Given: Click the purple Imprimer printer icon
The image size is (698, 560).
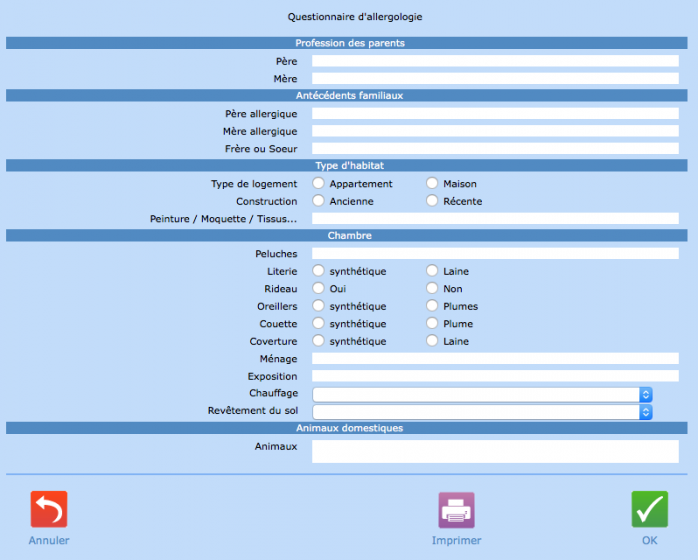Looking at the screenshot, I should [456, 510].
